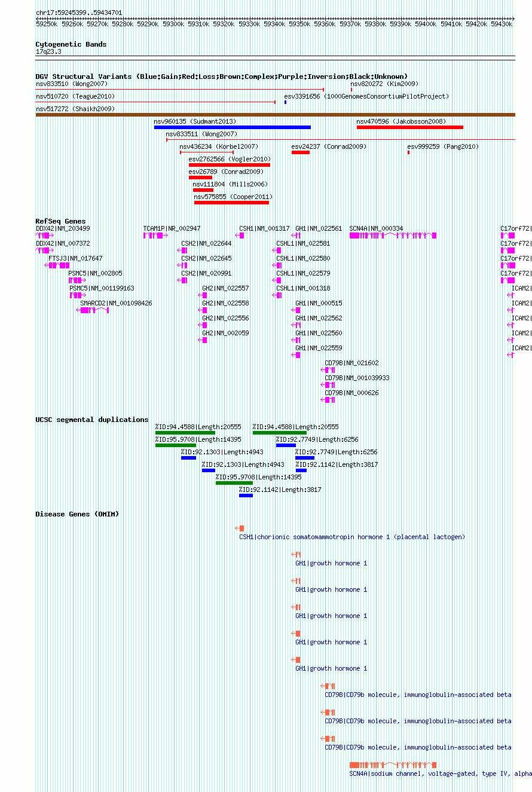Select DDX42|NM_007372 transcript label
Viewport: 532px width, 792px height.
pyautogui.click(x=63, y=244)
